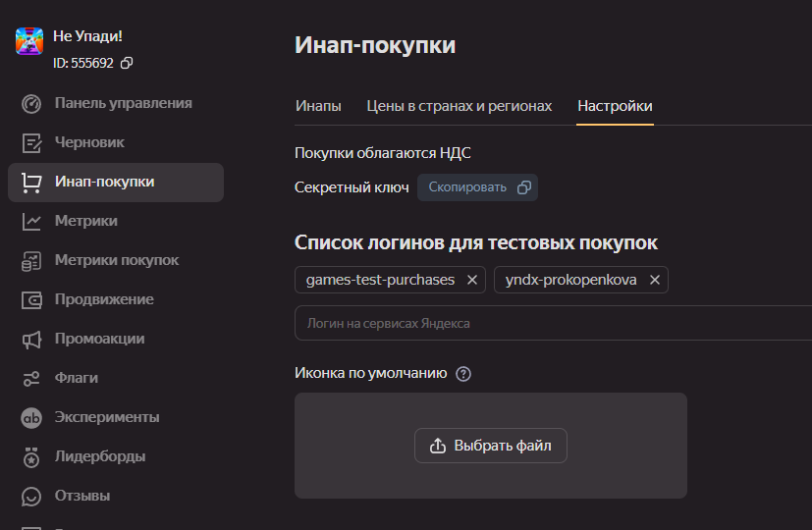
Task: Open Эксперименты section
Action: 116,417
